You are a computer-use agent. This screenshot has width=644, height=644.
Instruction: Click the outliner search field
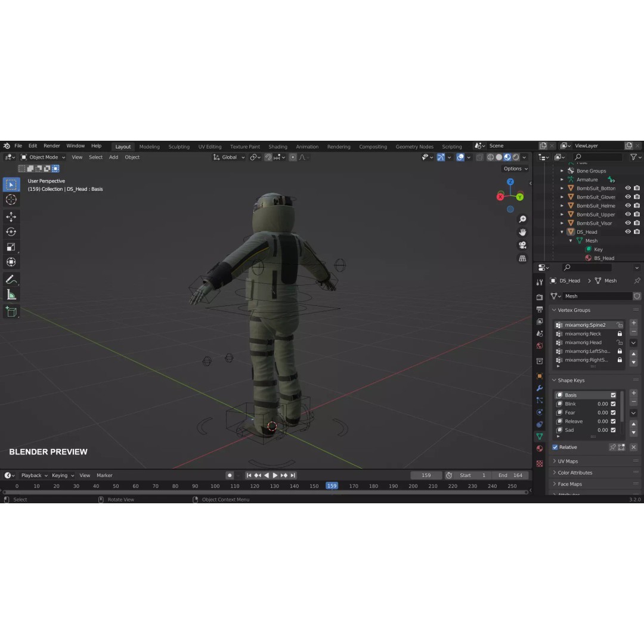click(x=597, y=157)
